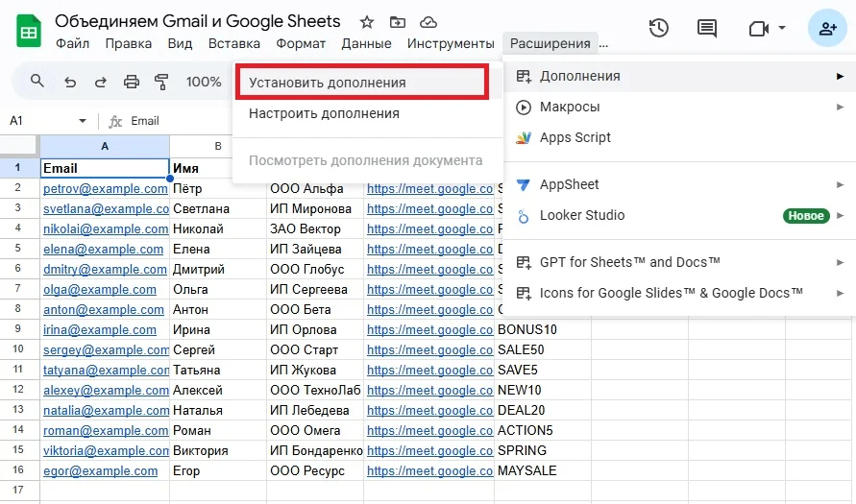Undo the last action
This screenshot has width=856, height=504.
click(x=70, y=82)
